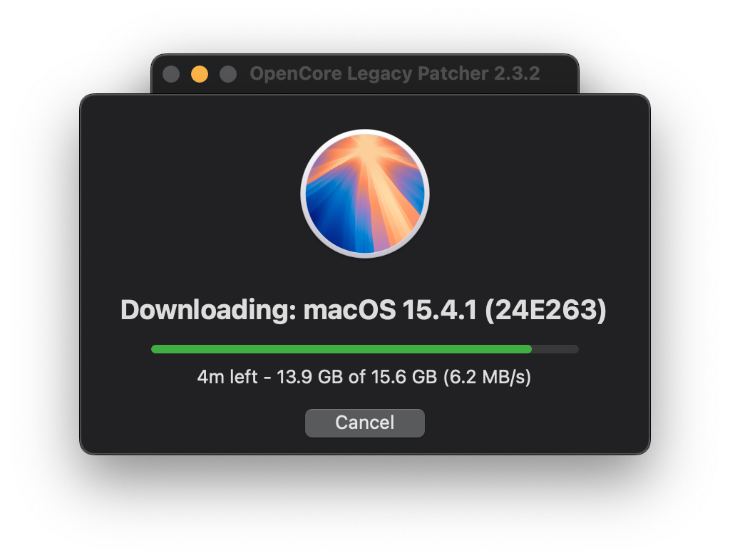Click the yellow minimize window button
Screen dimensions: 730x560
(200, 74)
